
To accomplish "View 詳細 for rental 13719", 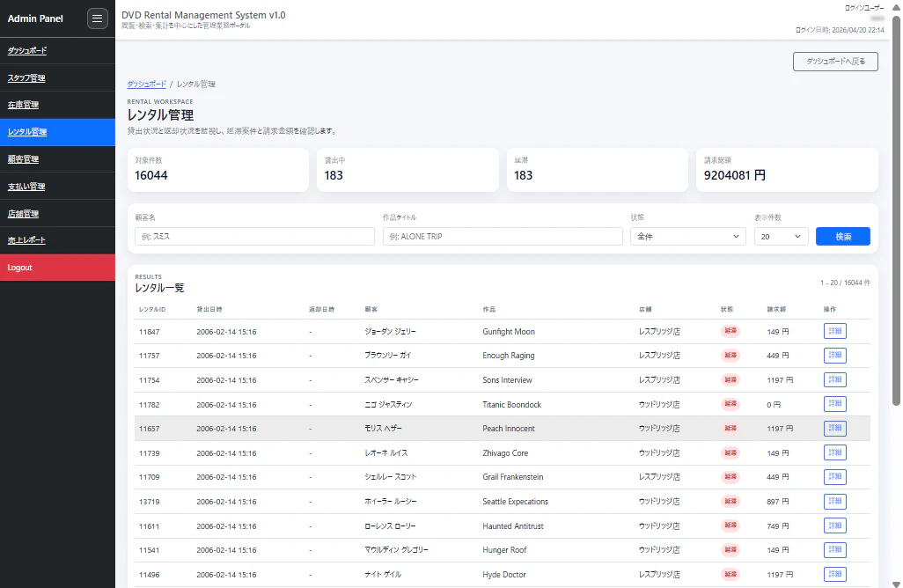I will point(834,501).
